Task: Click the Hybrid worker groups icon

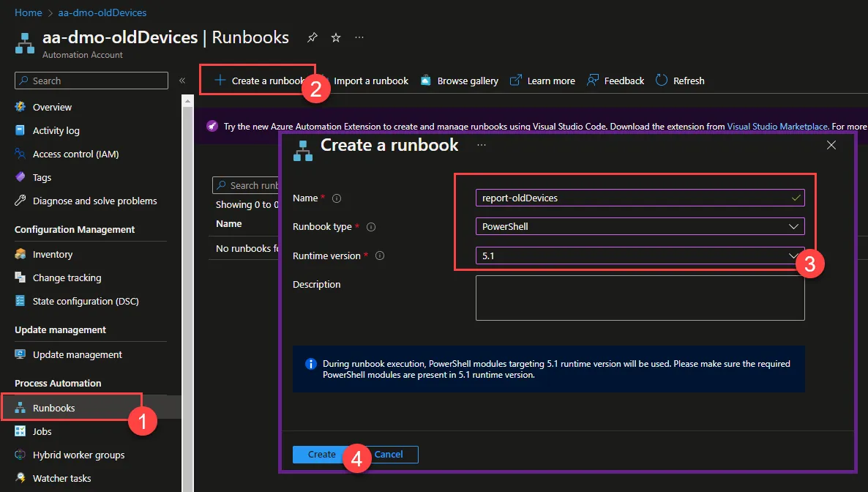Action: [20, 455]
